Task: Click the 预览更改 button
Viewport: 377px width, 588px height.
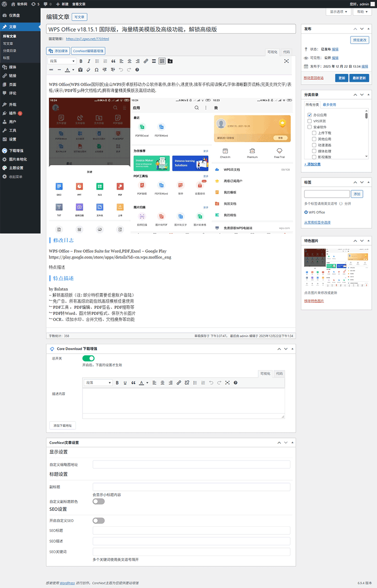Action: 360,40
